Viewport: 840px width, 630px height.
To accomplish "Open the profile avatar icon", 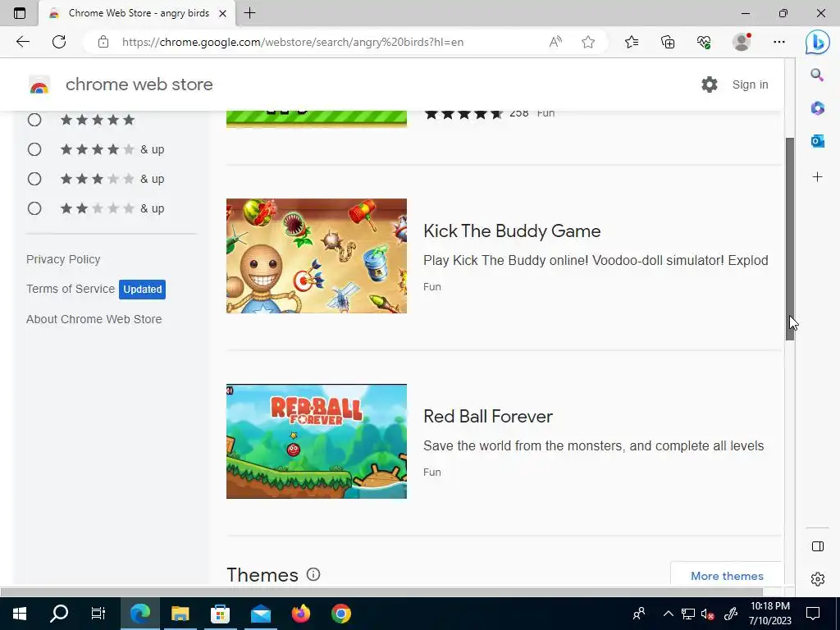I will (742, 42).
